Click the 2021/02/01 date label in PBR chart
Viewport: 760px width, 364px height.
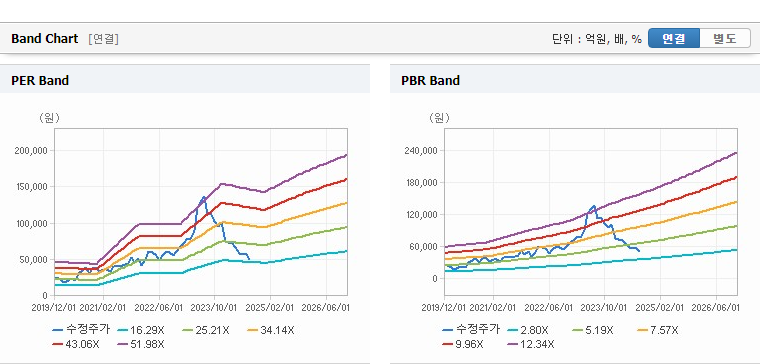click(x=493, y=308)
